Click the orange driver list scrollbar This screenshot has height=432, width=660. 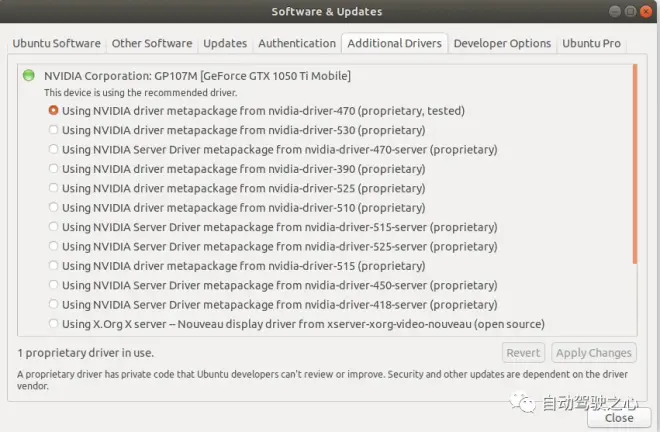click(635, 164)
